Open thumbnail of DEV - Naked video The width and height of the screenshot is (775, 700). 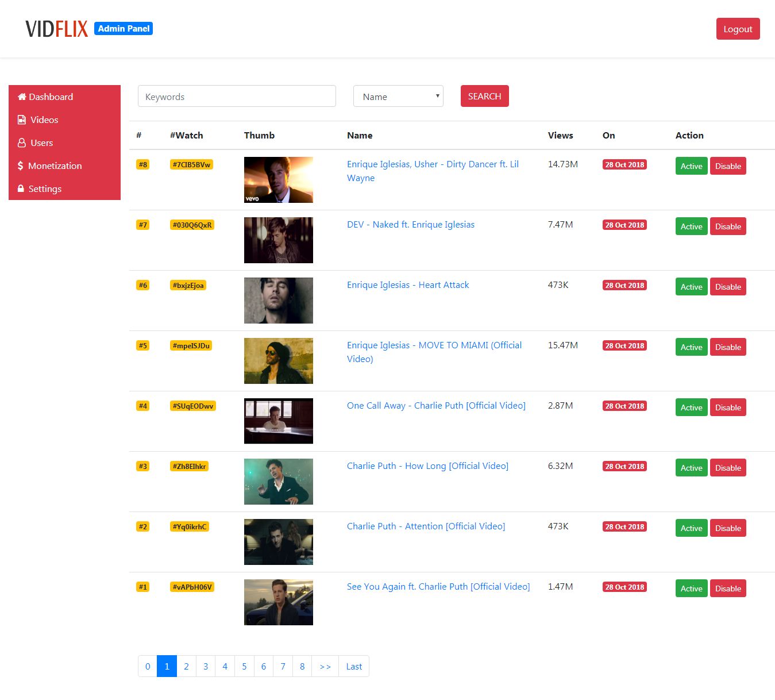tap(279, 240)
